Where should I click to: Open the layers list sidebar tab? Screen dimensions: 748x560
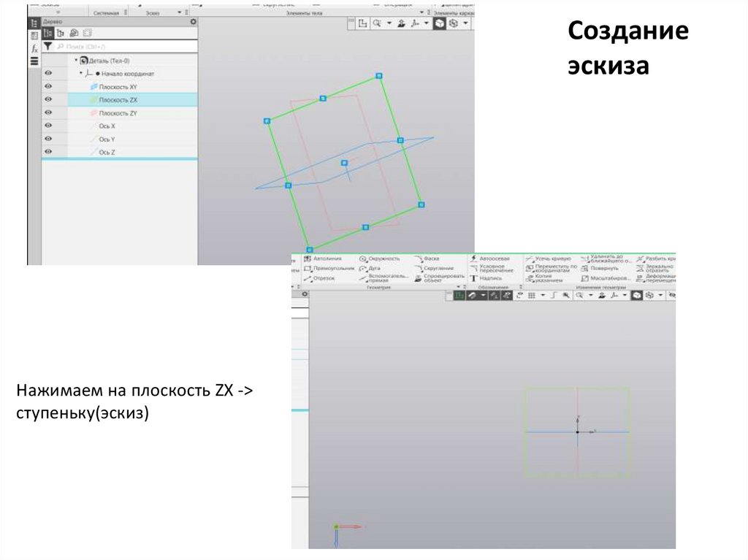tap(34, 61)
